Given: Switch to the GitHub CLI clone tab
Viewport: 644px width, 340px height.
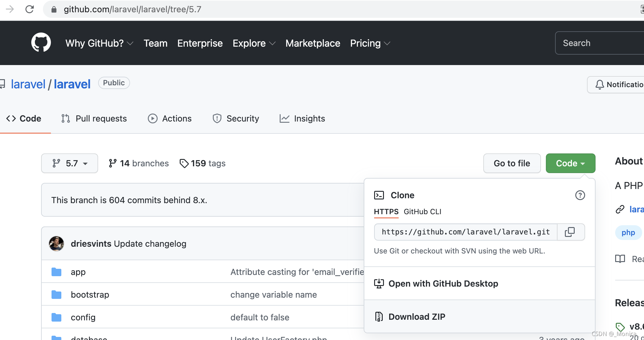Looking at the screenshot, I should [x=422, y=212].
